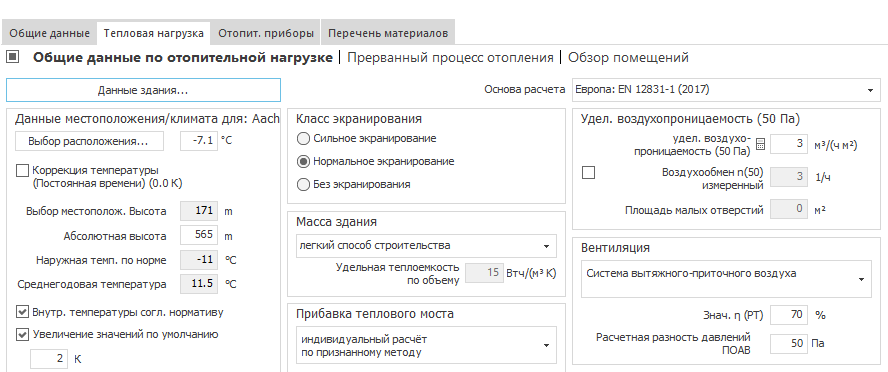Switch to the Тепловая нагрузка tab

(x=153, y=33)
